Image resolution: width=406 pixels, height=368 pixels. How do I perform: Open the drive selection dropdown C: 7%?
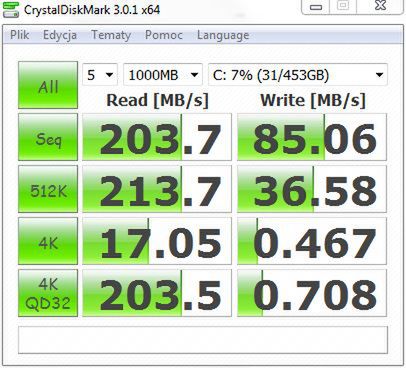[x=298, y=74]
